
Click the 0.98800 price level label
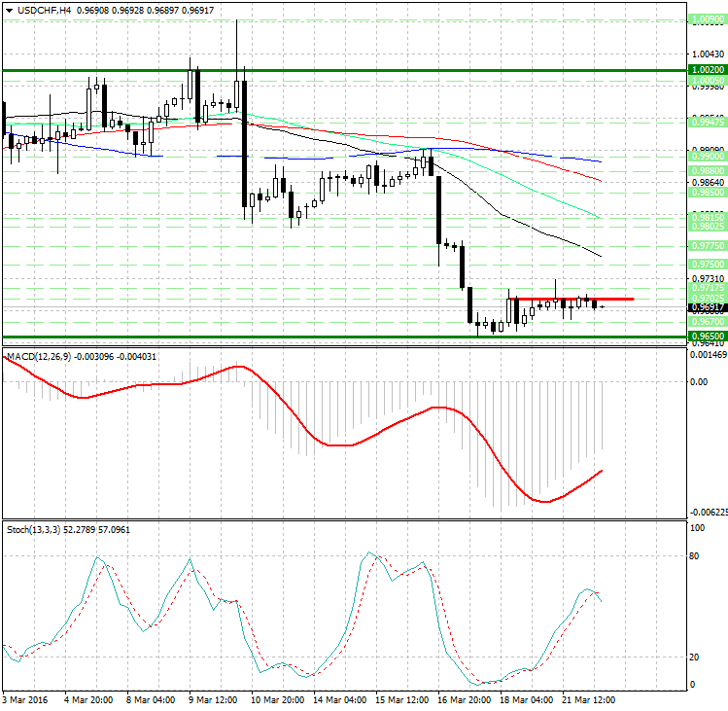point(708,171)
